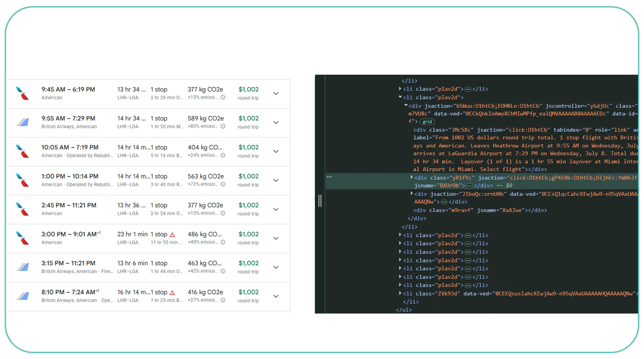Collapse the m7VU8c div with jscontroller yGdjUc

click(x=406, y=105)
